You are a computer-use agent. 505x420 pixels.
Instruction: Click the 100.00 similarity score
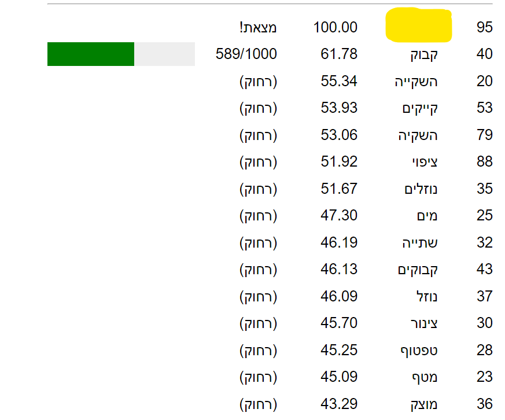336,27
